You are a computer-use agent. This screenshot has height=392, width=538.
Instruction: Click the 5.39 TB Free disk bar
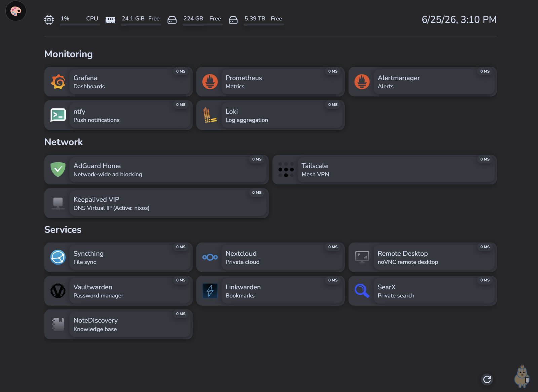264,24
